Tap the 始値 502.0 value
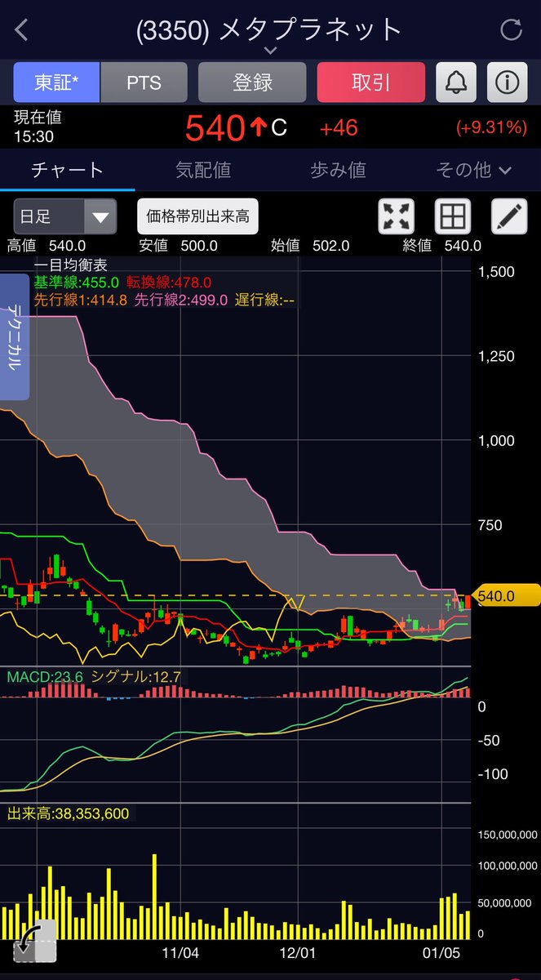Image resolution: width=541 pixels, height=980 pixels. 310,245
